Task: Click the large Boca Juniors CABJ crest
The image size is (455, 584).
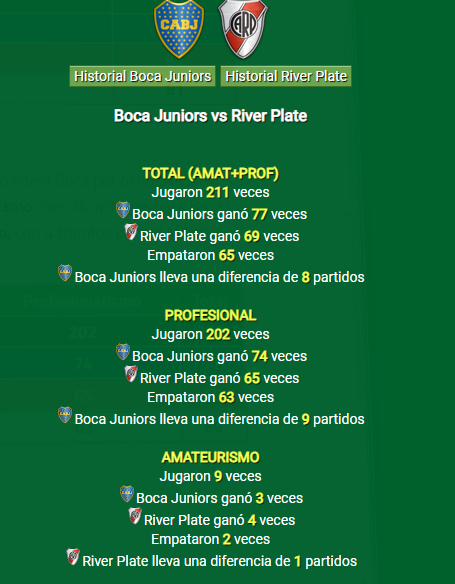Action: pyautogui.click(x=179, y=29)
